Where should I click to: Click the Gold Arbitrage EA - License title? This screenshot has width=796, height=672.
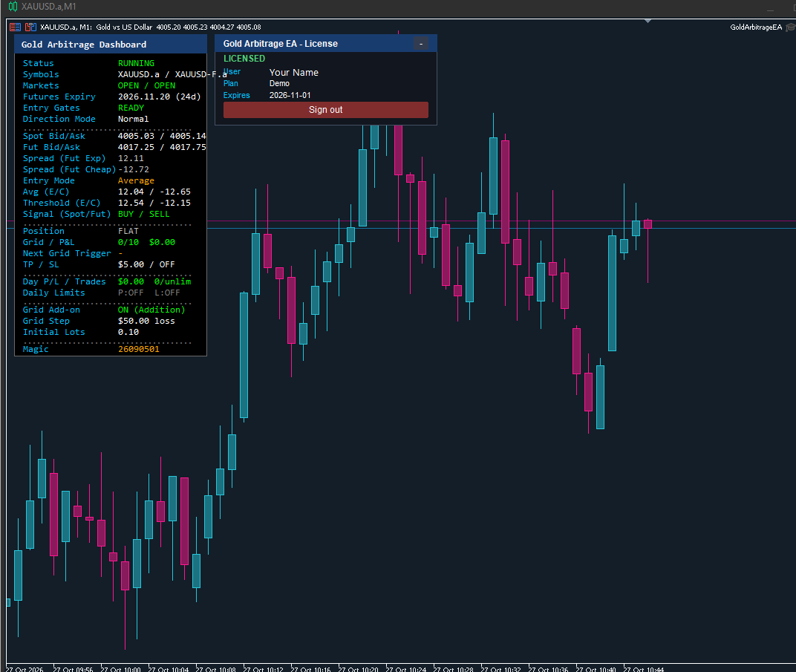coord(280,44)
